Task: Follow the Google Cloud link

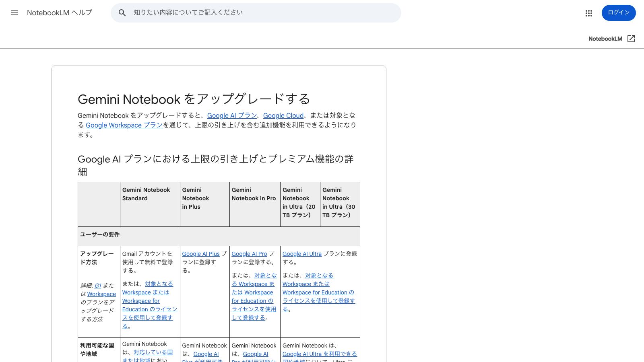Action: [283, 115]
